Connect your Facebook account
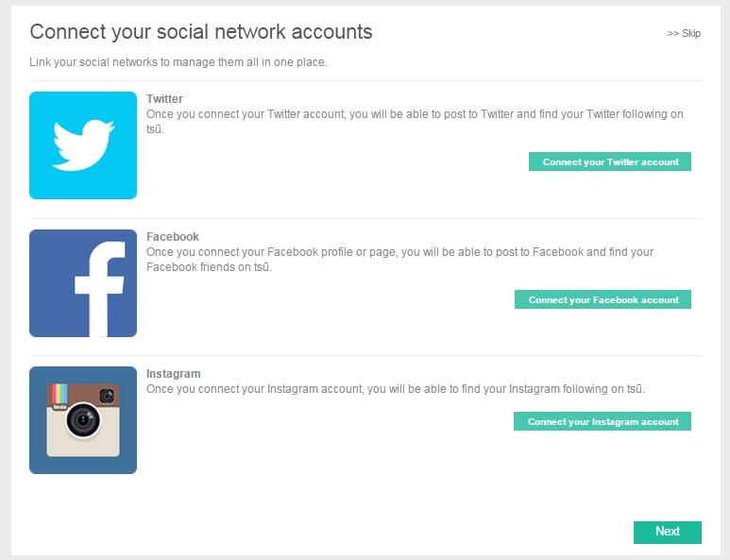Image resolution: width=730 pixels, height=560 pixels. (603, 299)
